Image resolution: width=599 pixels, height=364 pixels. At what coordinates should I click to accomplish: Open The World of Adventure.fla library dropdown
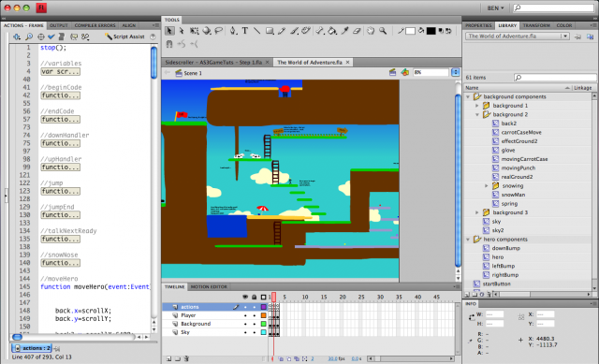[x=518, y=36]
